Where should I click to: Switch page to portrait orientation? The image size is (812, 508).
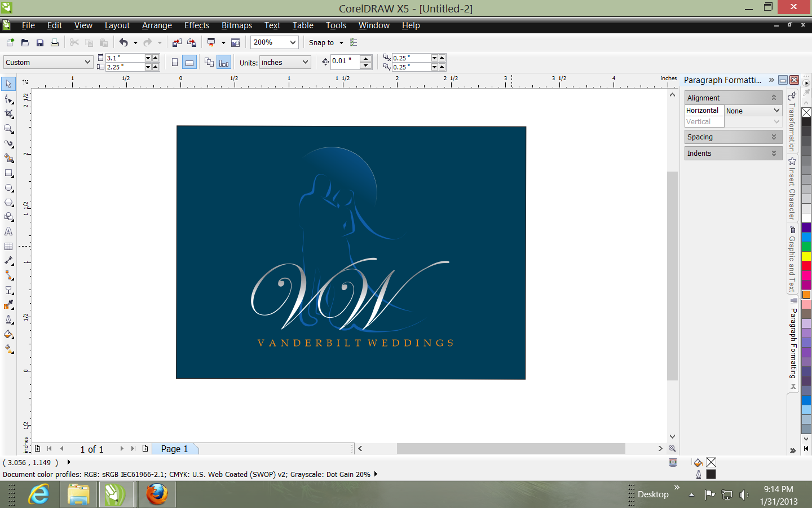(175, 63)
